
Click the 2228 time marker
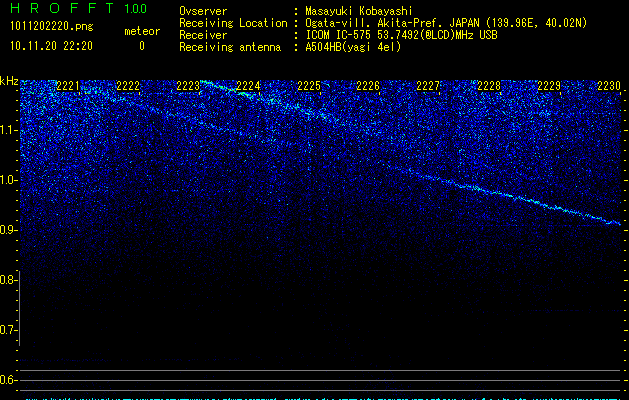coord(489,86)
